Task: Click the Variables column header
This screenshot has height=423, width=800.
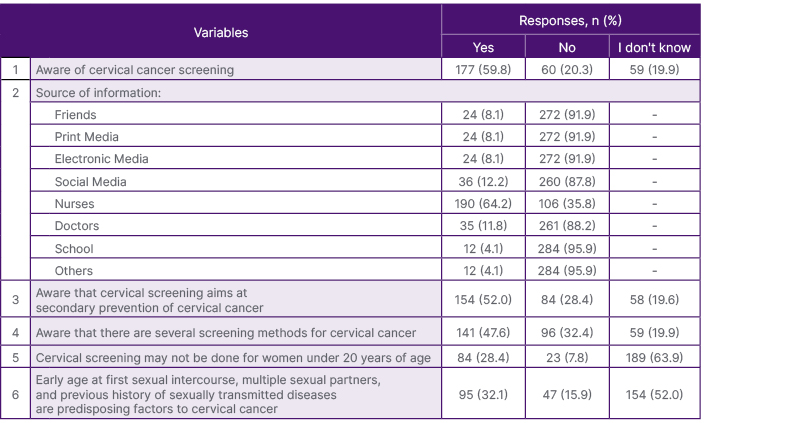Action: [x=220, y=32]
